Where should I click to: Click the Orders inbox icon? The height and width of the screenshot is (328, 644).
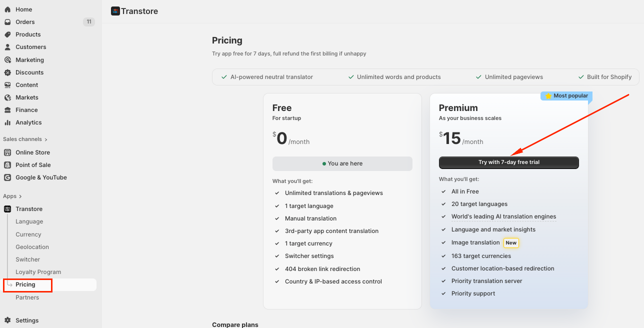point(7,22)
